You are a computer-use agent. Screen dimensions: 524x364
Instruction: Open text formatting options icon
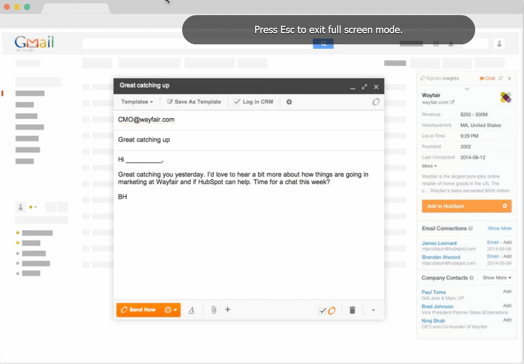(191, 310)
